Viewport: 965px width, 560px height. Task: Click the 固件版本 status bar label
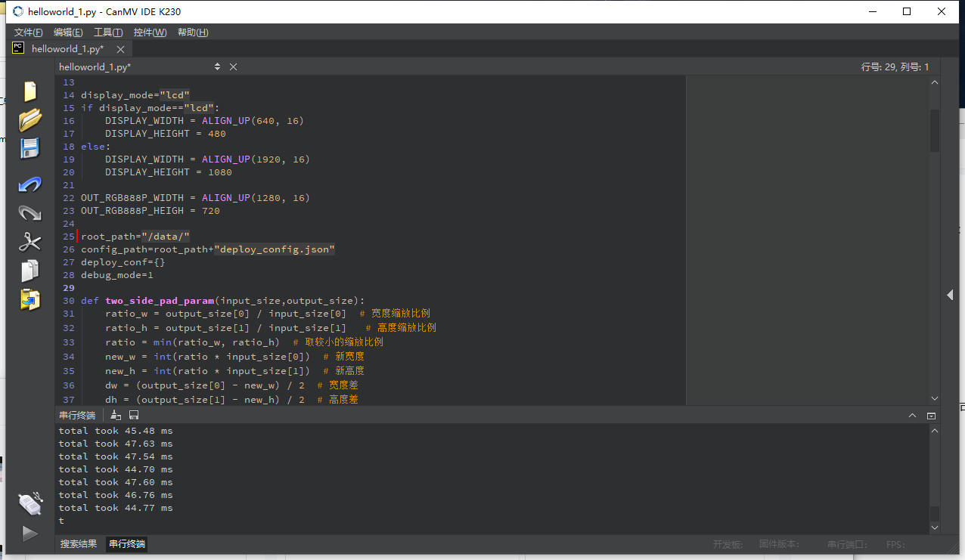point(779,544)
